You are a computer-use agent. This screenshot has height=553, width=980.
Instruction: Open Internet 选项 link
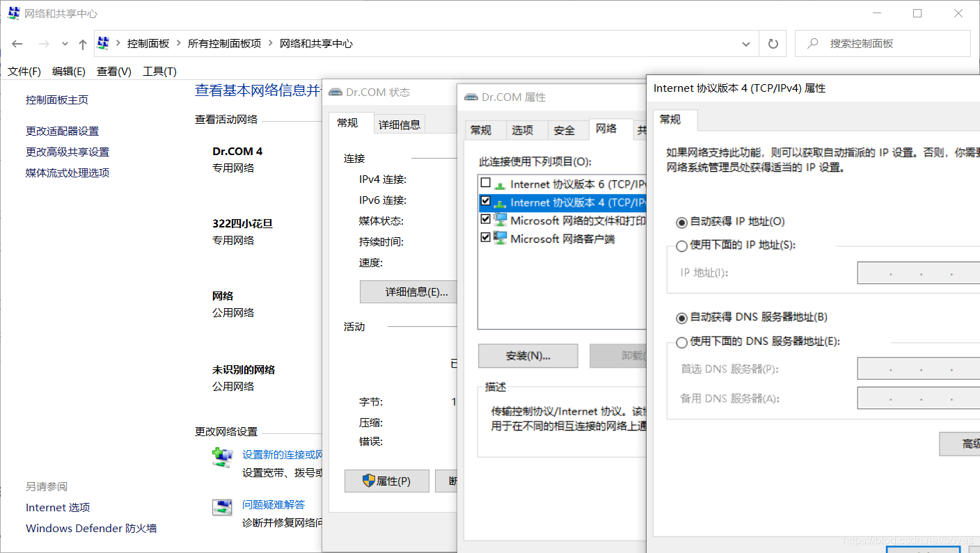point(58,507)
